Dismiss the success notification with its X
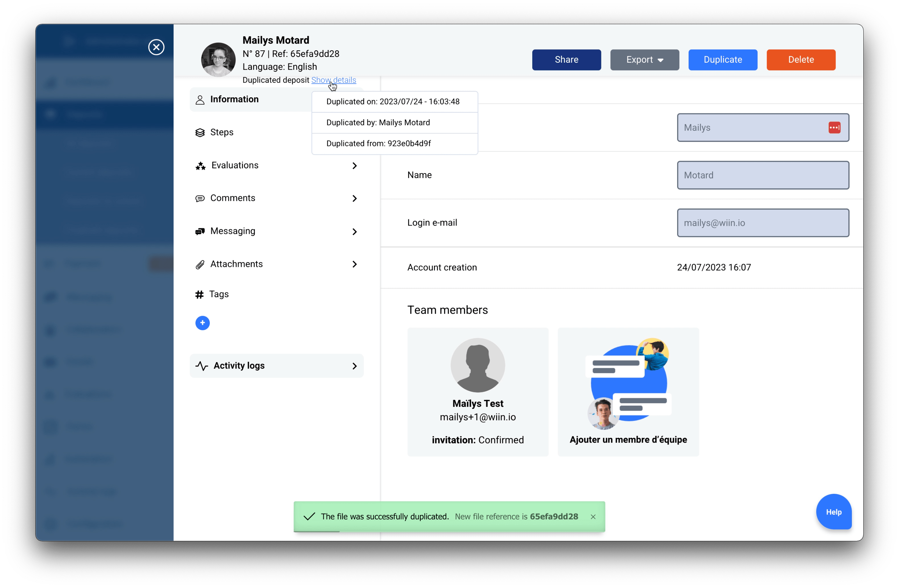899x588 pixels. pos(593,517)
